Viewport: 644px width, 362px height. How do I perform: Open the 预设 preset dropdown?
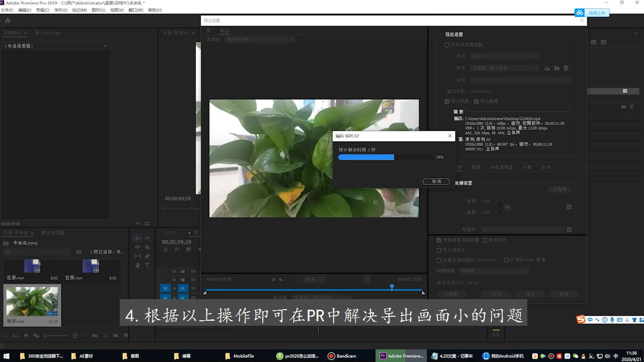[505, 68]
